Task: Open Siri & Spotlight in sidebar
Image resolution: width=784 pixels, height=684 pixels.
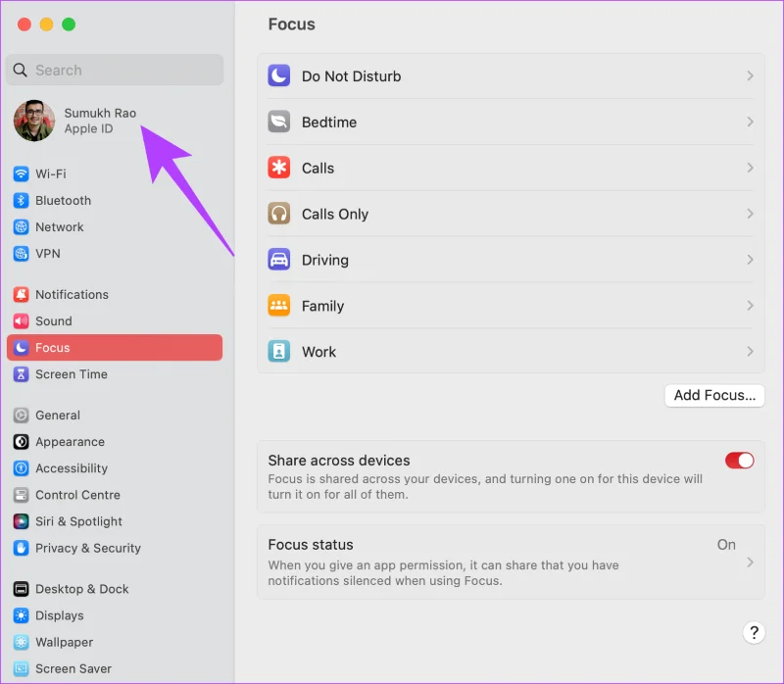Action: pyautogui.click(x=115, y=521)
